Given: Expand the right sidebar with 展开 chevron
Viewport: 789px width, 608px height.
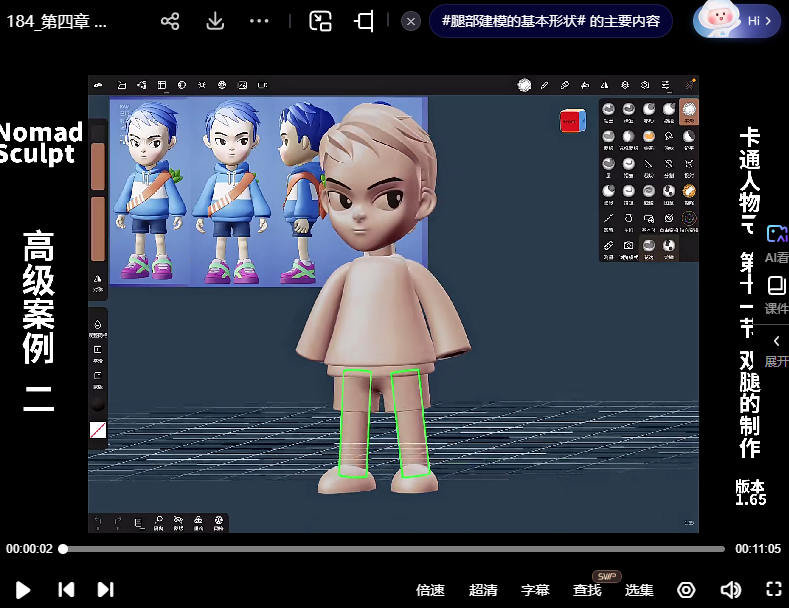Looking at the screenshot, I should (776, 348).
